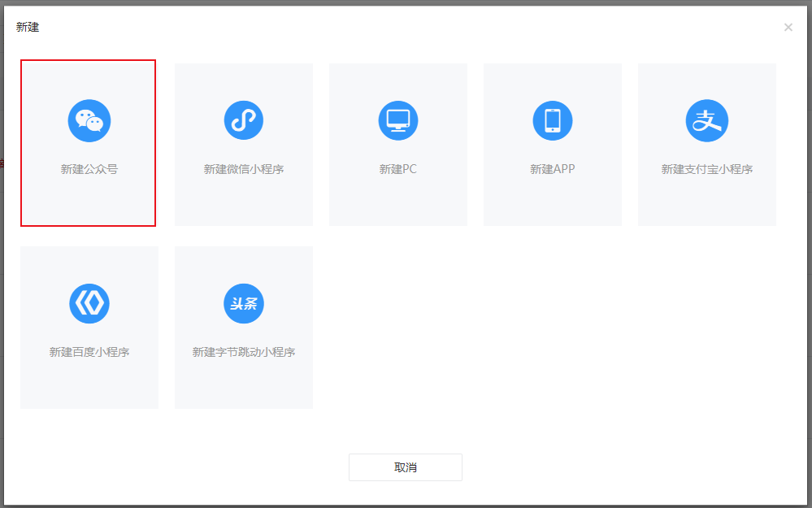
Task: Click the PC monitor icon
Action: (x=397, y=120)
